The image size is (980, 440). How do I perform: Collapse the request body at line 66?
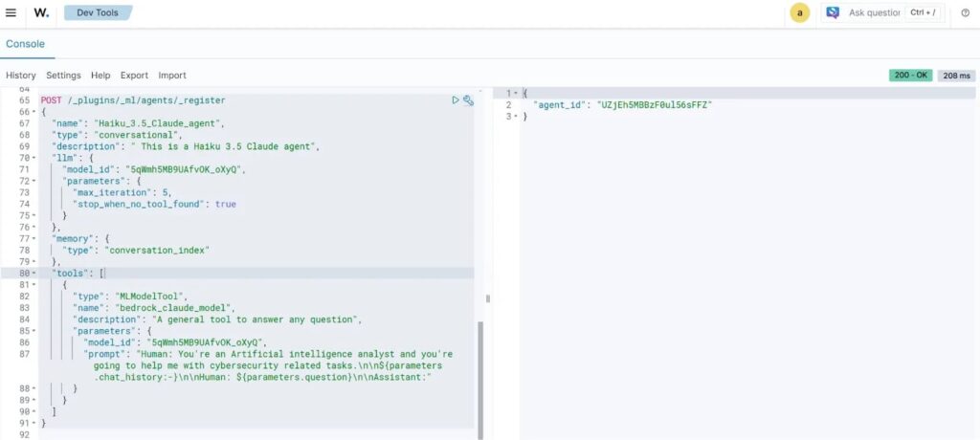[x=32, y=112]
